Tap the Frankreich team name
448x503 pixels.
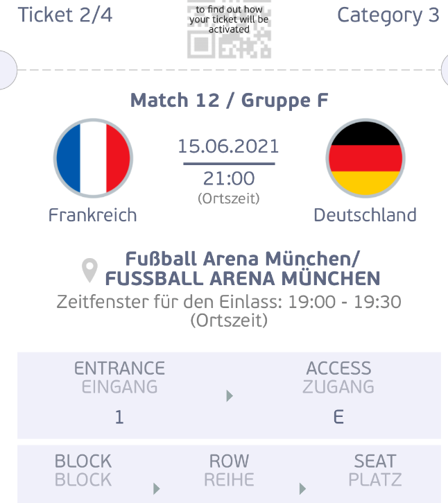coord(93,215)
